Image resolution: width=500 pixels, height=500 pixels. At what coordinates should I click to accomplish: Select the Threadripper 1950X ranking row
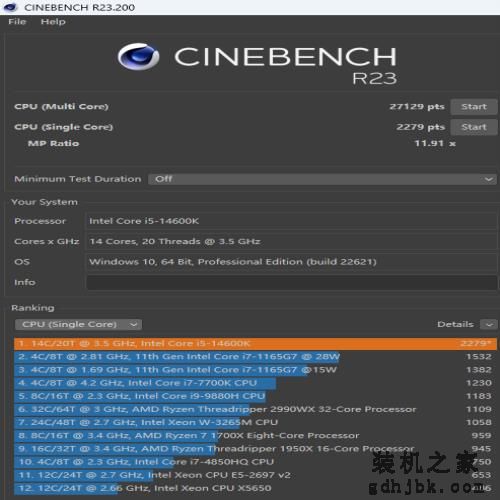[x=256, y=449]
